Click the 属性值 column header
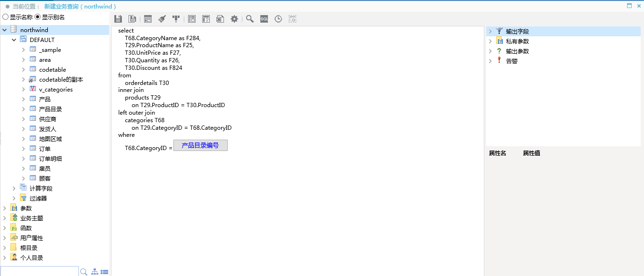The width and height of the screenshot is (644, 276). [532, 153]
